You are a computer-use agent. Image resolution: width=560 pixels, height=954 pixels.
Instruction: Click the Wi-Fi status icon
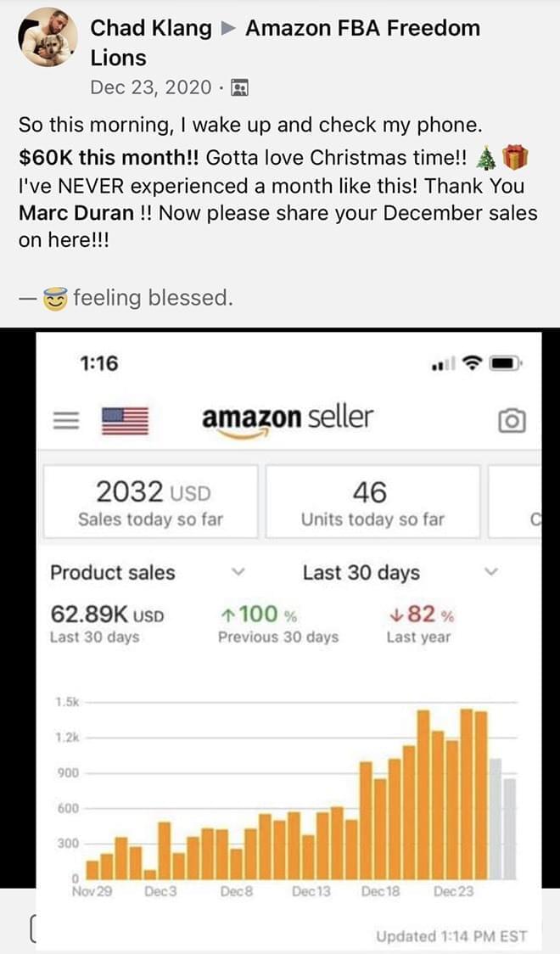[472, 364]
